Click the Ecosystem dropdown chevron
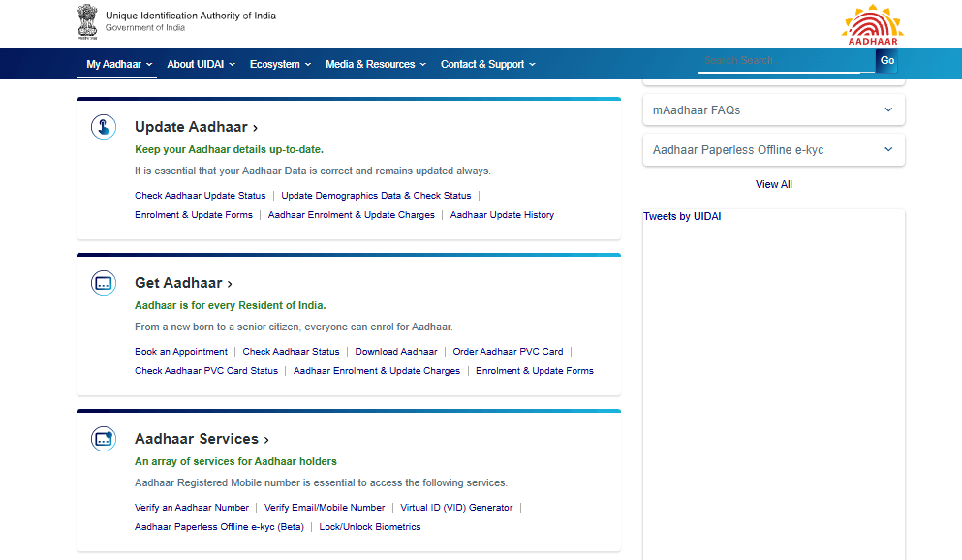The width and height of the screenshot is (962, 560). click(x=308, y=64)
